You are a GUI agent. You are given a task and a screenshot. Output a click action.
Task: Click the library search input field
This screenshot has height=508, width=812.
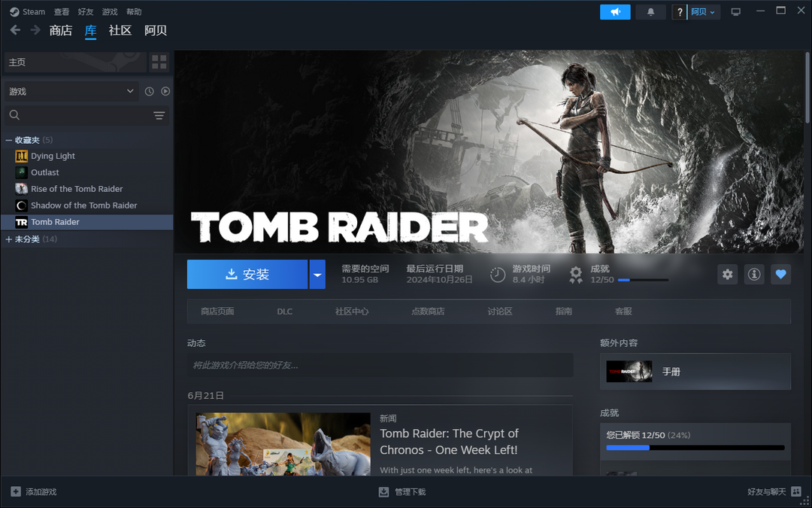coord(87,115)
